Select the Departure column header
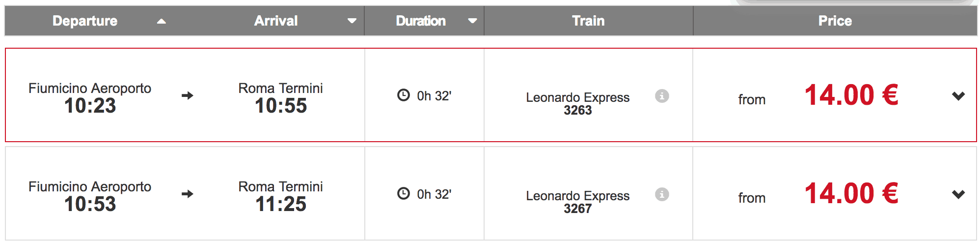 point(85,21)
